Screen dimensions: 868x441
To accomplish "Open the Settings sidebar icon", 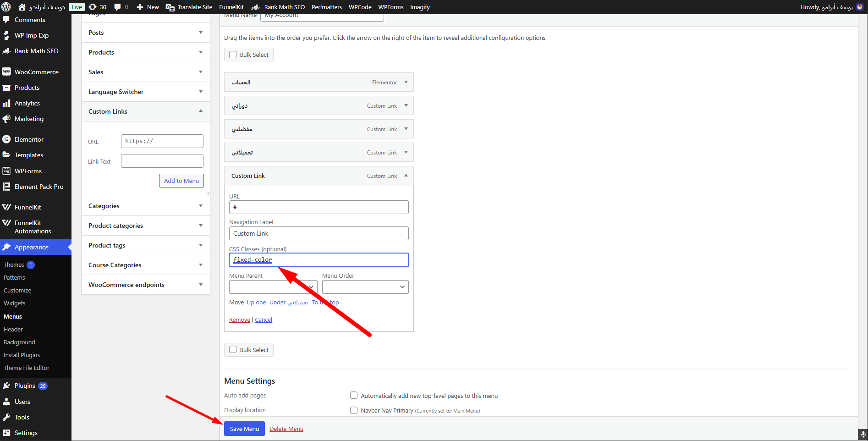I will point(6,433).
